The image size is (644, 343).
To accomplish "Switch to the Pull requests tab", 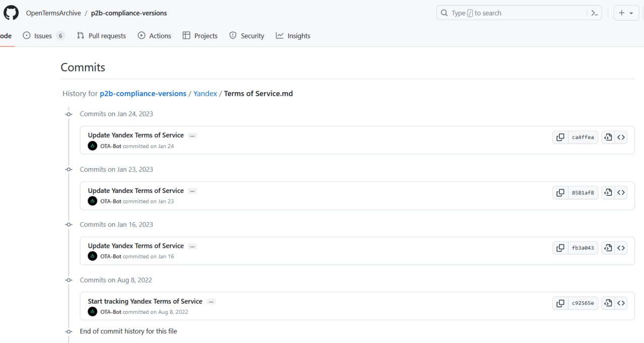I will coord(101,36).
